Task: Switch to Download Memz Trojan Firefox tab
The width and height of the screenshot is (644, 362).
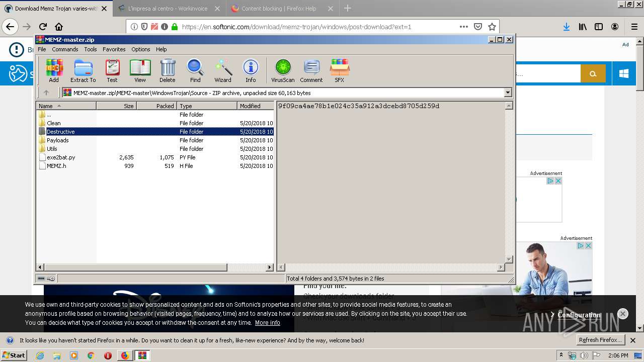Action: pos(56,9)
